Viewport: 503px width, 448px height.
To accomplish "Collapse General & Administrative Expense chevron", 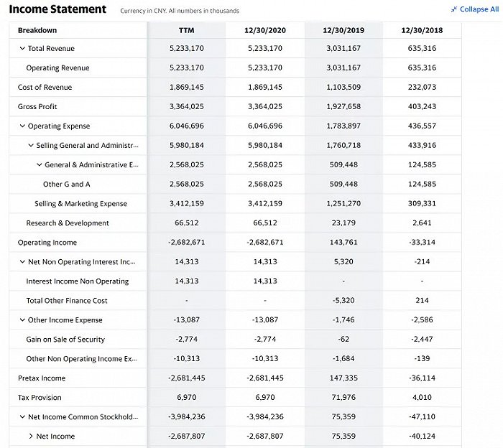I will (x=39, y=164).
